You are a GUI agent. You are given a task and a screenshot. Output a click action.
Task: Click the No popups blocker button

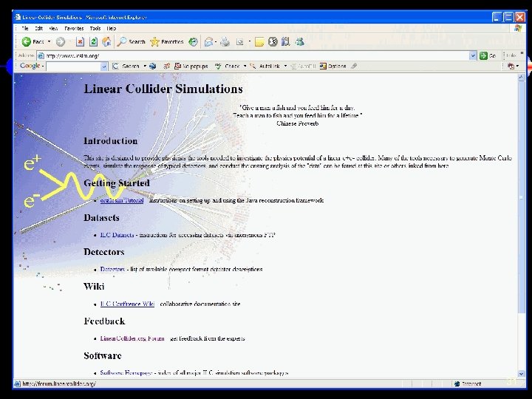pyautogui.click(x=191, y=66)
